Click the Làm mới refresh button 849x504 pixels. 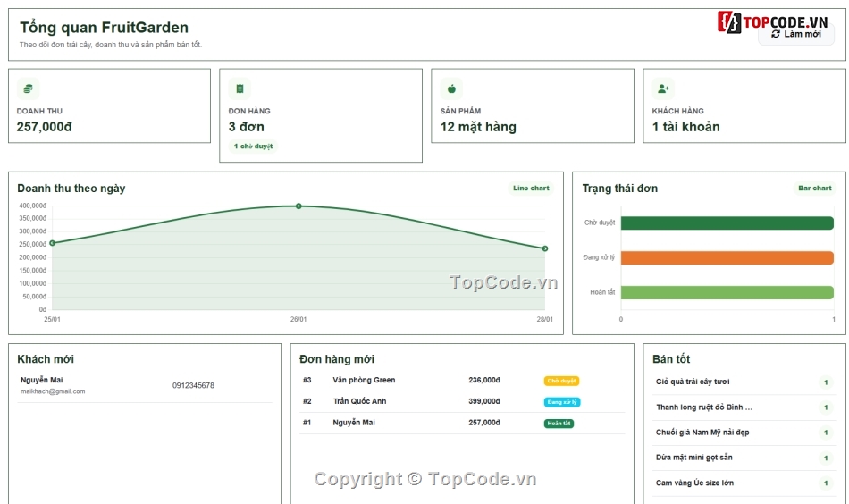pos(796,34)
